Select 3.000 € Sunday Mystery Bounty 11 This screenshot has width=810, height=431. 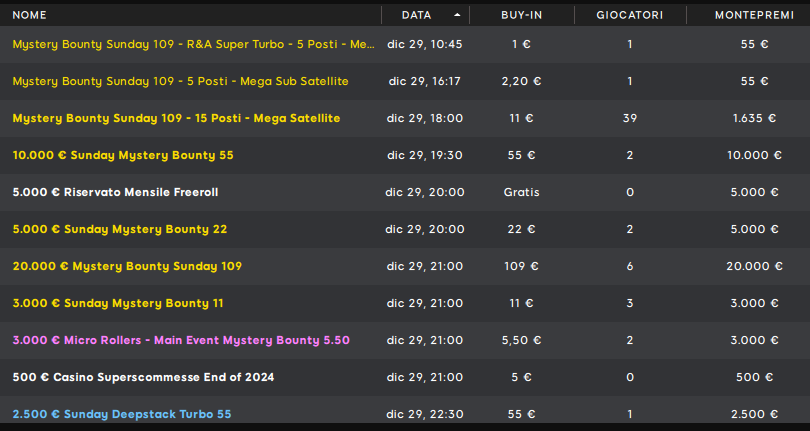118,303
